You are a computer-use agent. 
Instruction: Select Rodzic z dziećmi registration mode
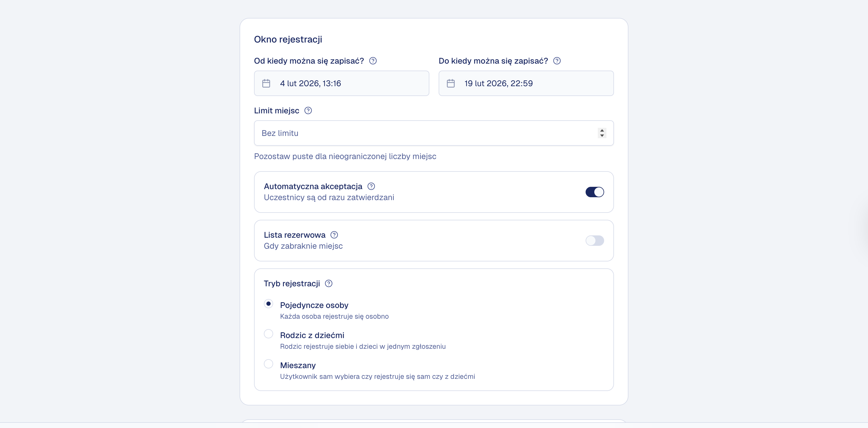pyautogui.click(x=269, y=333)
